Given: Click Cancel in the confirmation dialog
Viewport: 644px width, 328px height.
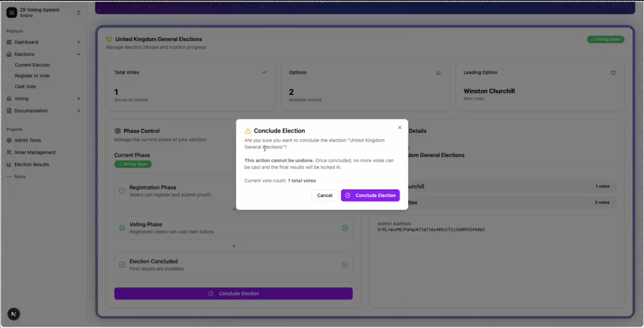Looking at the screenshot, I should coord(324,195).
